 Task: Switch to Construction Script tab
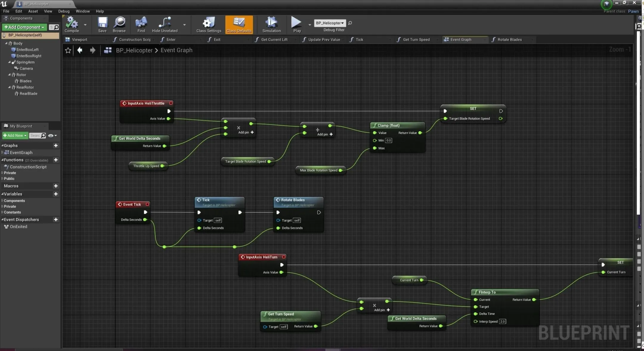pos(134,39)
